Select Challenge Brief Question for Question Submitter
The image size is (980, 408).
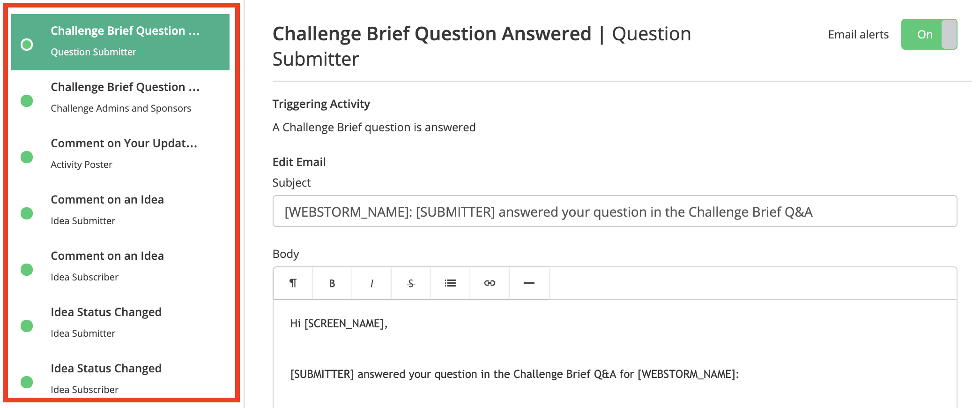(x=120, y=42)
